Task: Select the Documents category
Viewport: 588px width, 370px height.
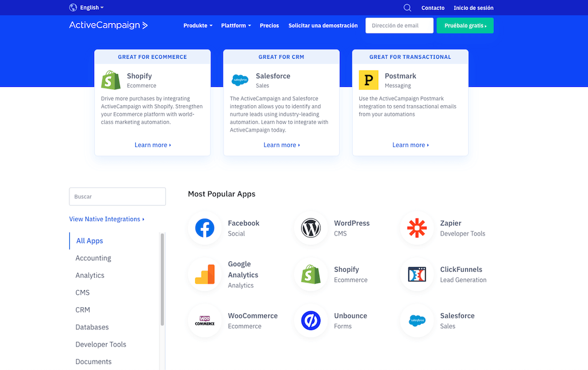Action: tap(93, 361)
